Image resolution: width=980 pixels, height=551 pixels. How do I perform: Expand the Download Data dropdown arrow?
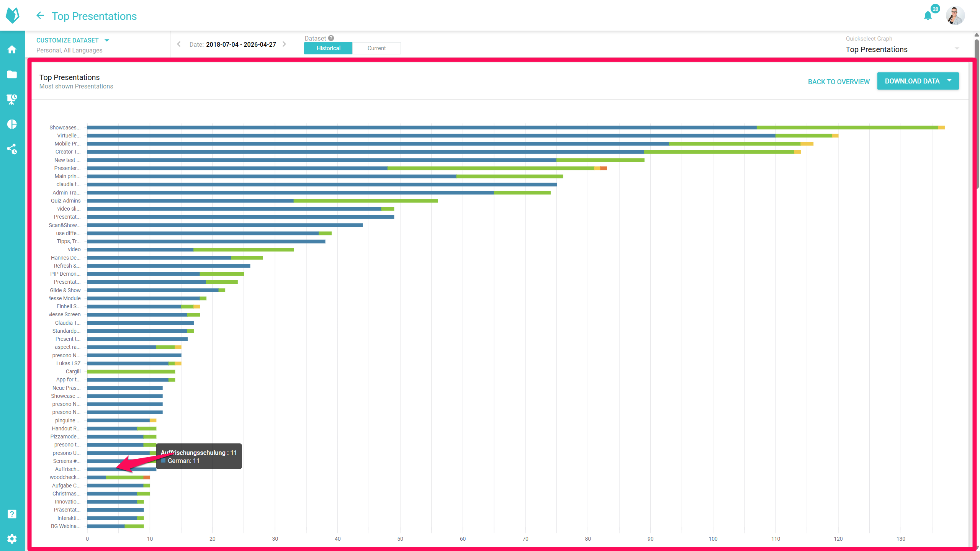(949, 81)
